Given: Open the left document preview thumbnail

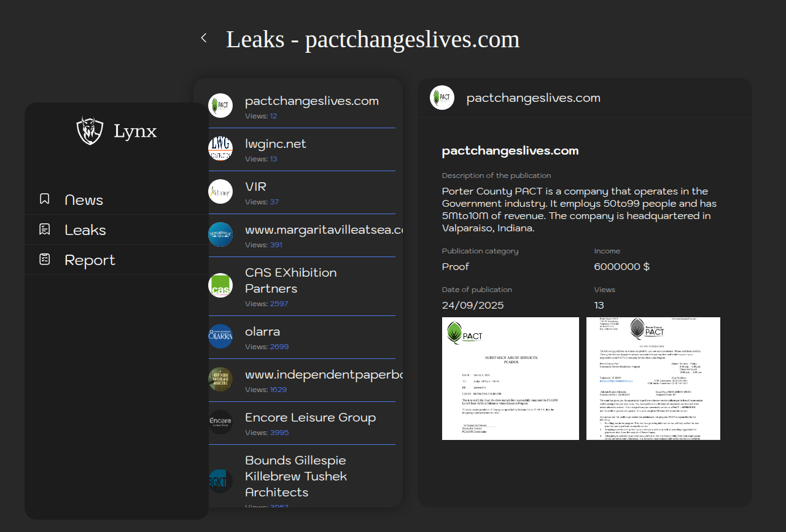Looking at the screenshot, I should [510, 379].
